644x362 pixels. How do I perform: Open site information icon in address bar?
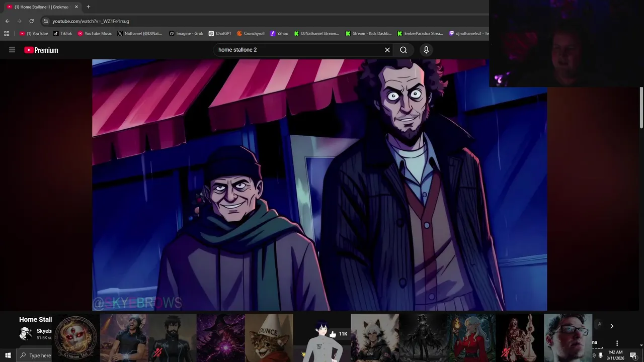pyautogui.click(x=46, y=21)
